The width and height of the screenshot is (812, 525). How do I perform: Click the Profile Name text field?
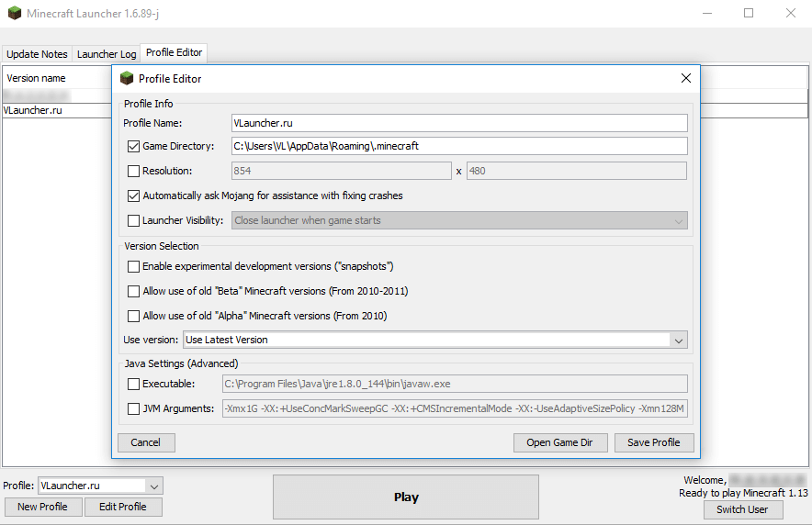click(x=459, y=123)
